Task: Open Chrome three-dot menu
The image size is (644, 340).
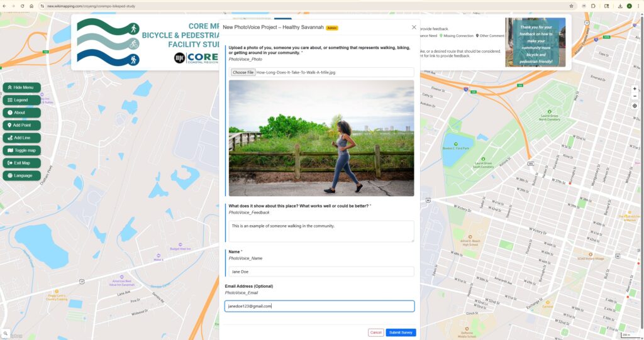Action: pyautogui.click(x=638, y=6)
